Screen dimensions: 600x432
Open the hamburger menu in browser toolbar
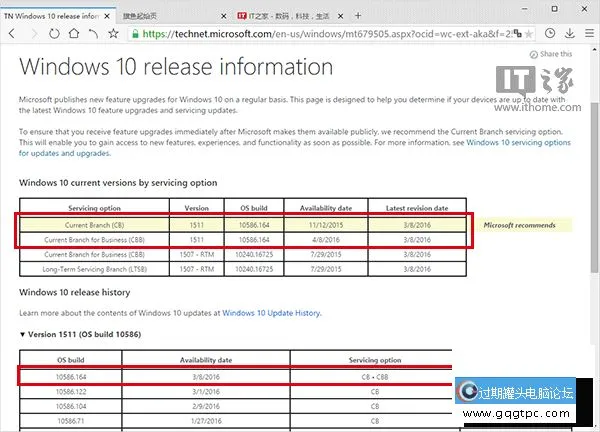click(590, 33)
